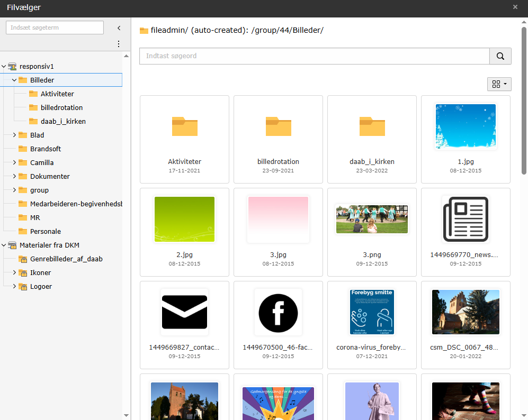Click the tree panel scroll-down arrow
Screen dimensions: 528x420
click(x=126, y=416)
